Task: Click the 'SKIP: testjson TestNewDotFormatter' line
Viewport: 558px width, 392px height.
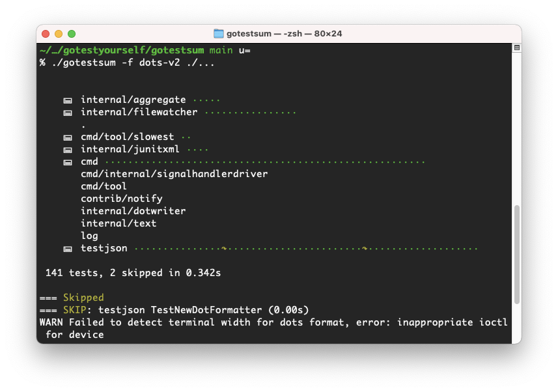Action: [x=174, y=310]
